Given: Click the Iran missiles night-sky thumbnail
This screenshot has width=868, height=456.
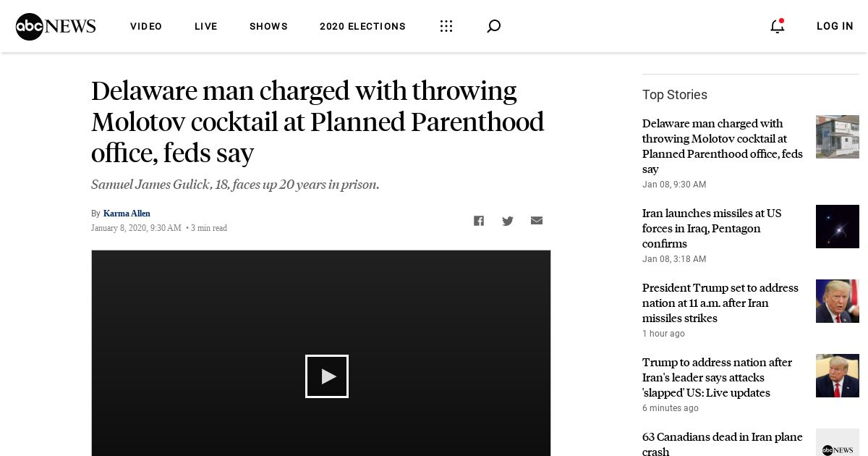Looking at the screenshot, I should 838,227.
